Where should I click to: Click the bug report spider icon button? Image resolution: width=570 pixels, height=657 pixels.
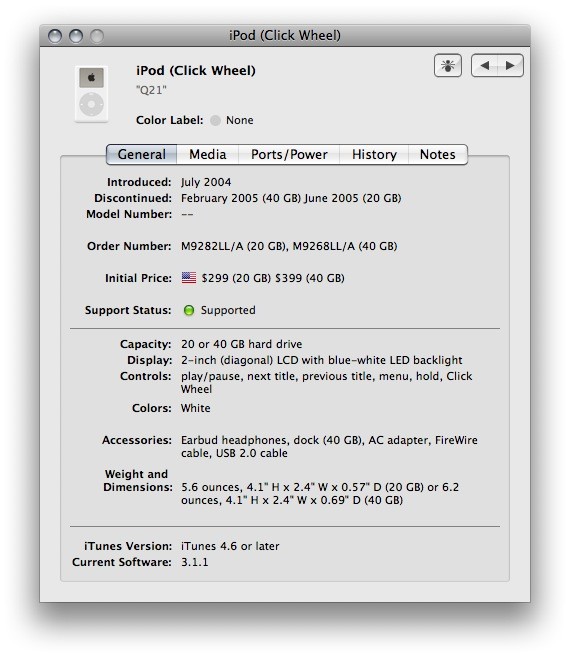448,66
